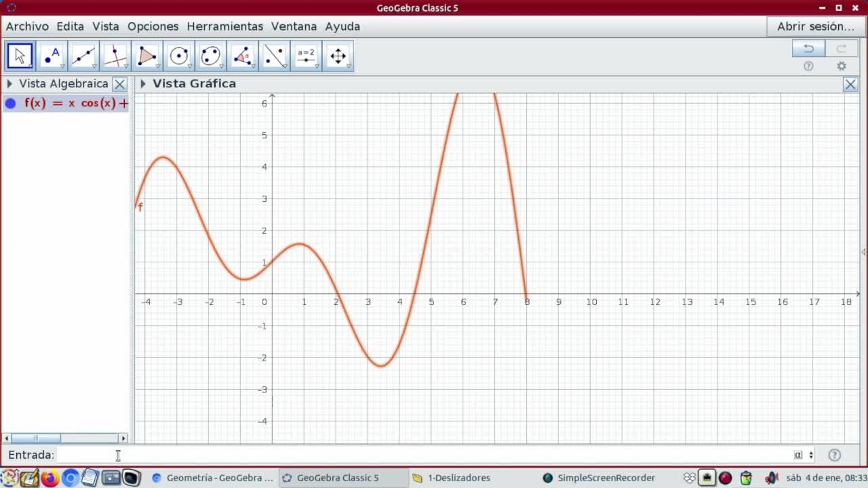Open the Herramientas menu
This screenshot has width=868, height=488.
tap(225, 26)
